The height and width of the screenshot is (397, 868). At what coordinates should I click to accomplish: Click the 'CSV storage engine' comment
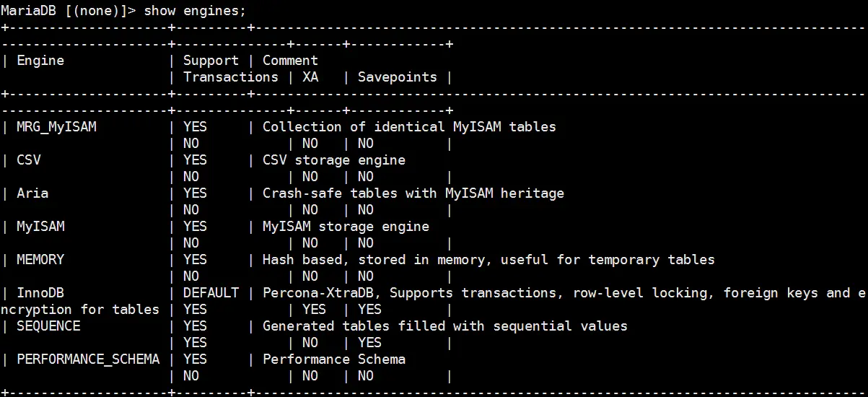334,160
